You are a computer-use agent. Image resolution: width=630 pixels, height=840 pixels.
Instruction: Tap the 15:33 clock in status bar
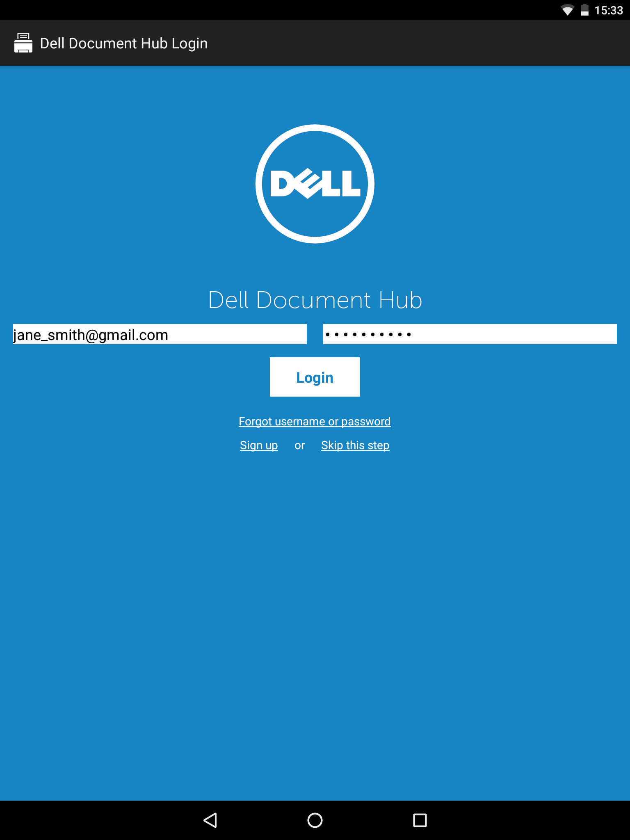point(609,10)
